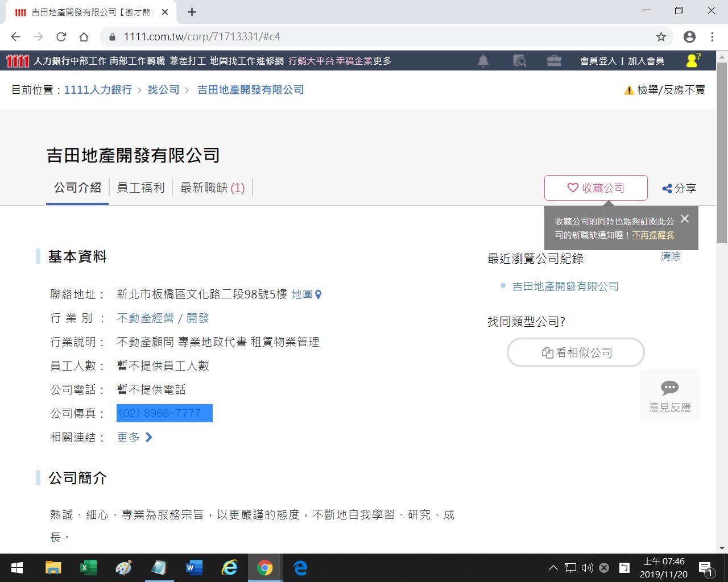Click the scrollbar down arrow
The image size is (728, 582).
coord(722,548)
